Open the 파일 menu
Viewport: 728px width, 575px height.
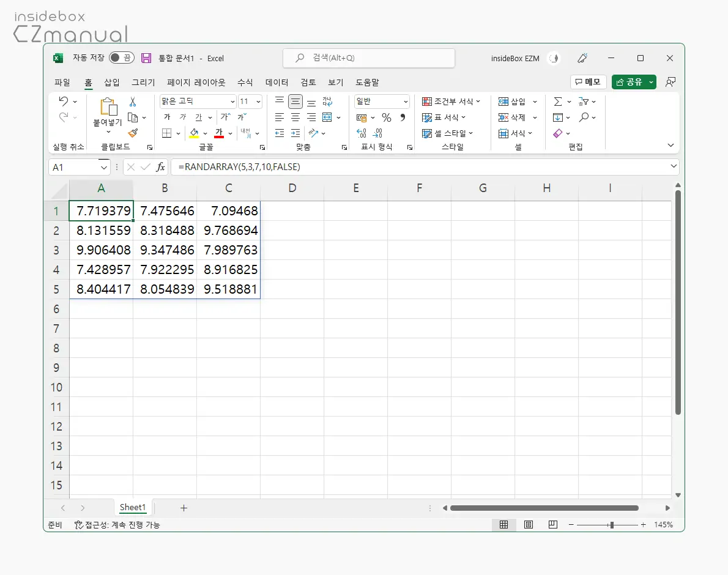click(62, 82)
